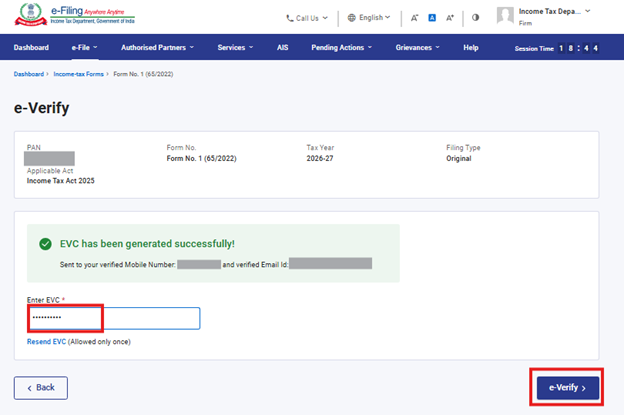Expand the English language selector
The width and height of the screenshot is (624, 415).
370,18
